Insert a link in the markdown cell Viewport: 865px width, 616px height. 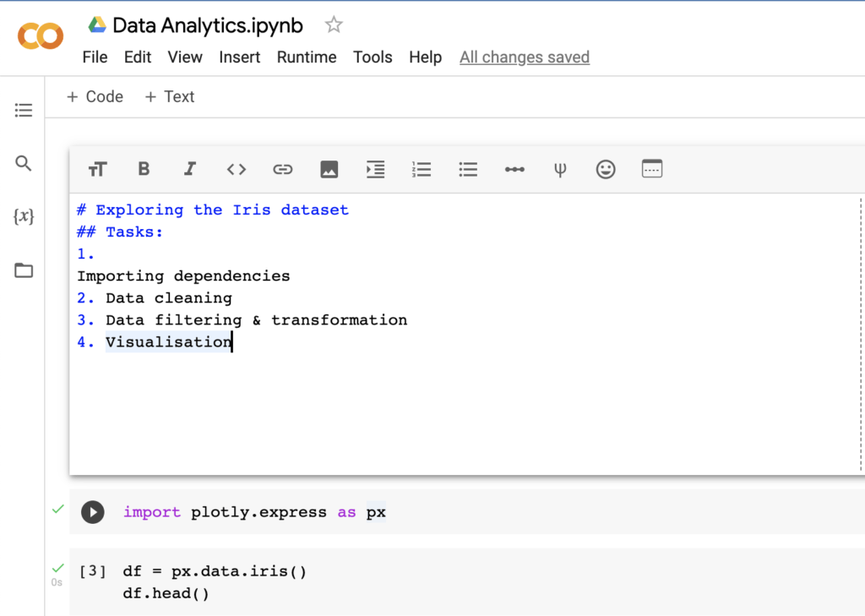click(x=283, y=169)
